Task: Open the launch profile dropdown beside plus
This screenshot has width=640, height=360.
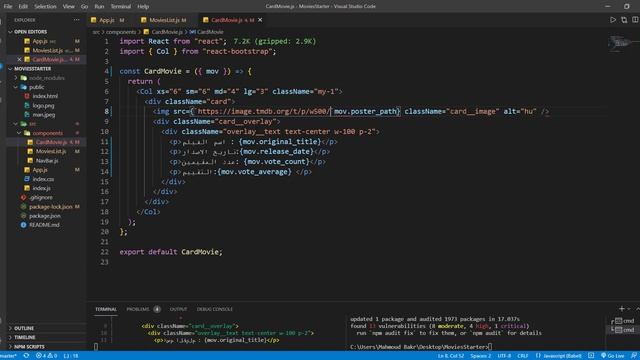Action: coord(629,309)
